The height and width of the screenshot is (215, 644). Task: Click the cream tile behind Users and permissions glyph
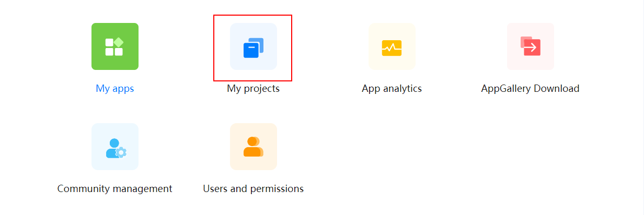pyautogui.click(x=254, y=147)
